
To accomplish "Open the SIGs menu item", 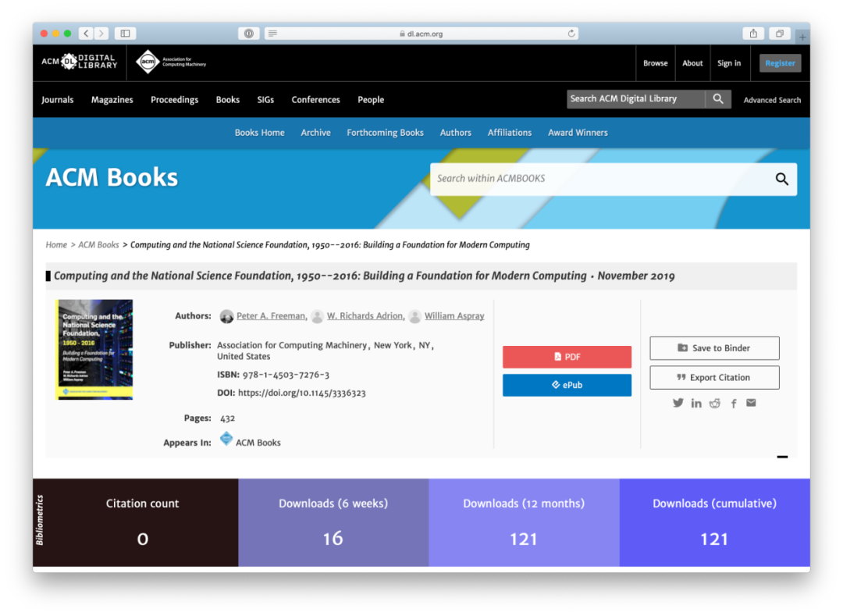I will point(265,100).
